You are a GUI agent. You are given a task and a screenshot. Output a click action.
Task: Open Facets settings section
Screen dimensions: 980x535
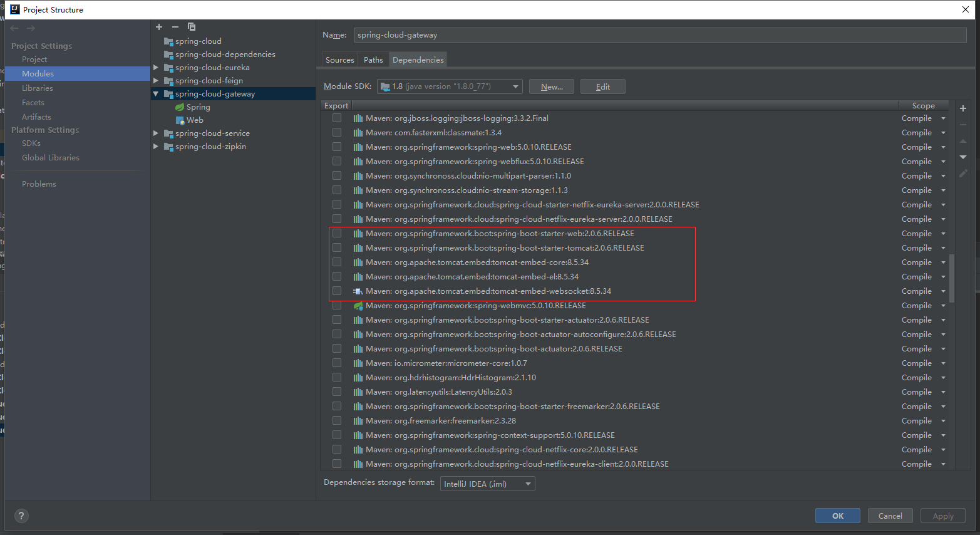pos(33,103)
